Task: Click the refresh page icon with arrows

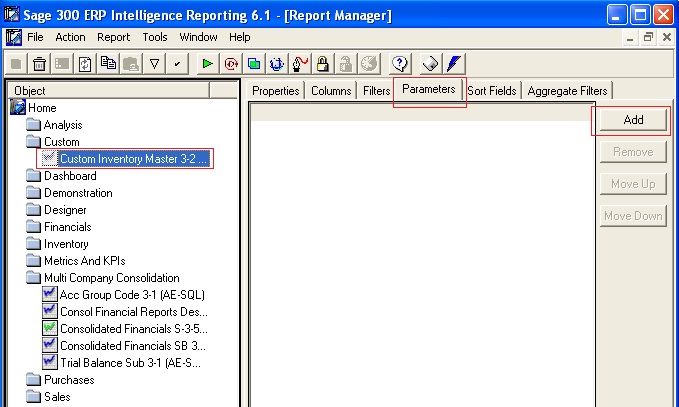Action: coord(85,64)
